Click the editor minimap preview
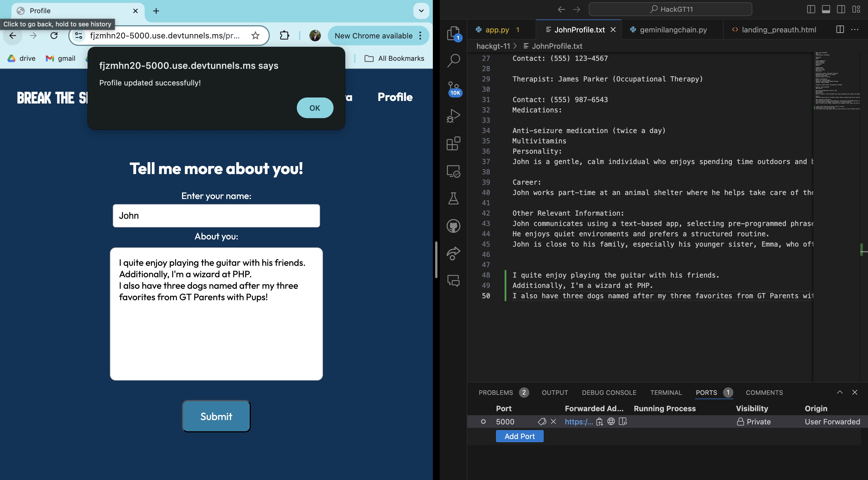Viewport: 868px width, 480px height. (x=837, y=81)
